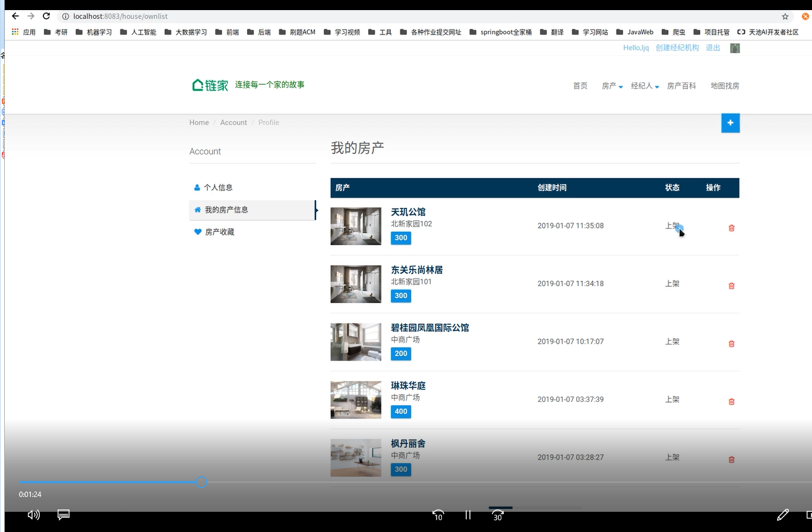The image size is (812, 532).
Task: Open the 天池AI开发者社区 bookmark
Action: [x=768, y=32]
